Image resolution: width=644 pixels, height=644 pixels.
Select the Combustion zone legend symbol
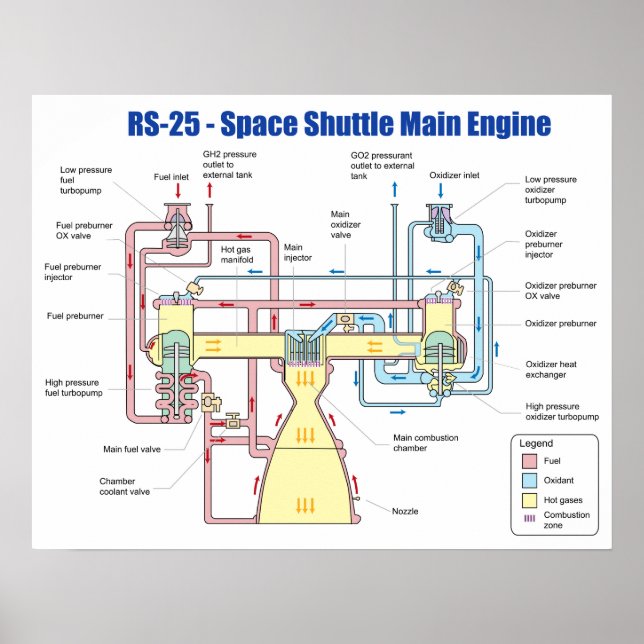[x=530, y=520]
